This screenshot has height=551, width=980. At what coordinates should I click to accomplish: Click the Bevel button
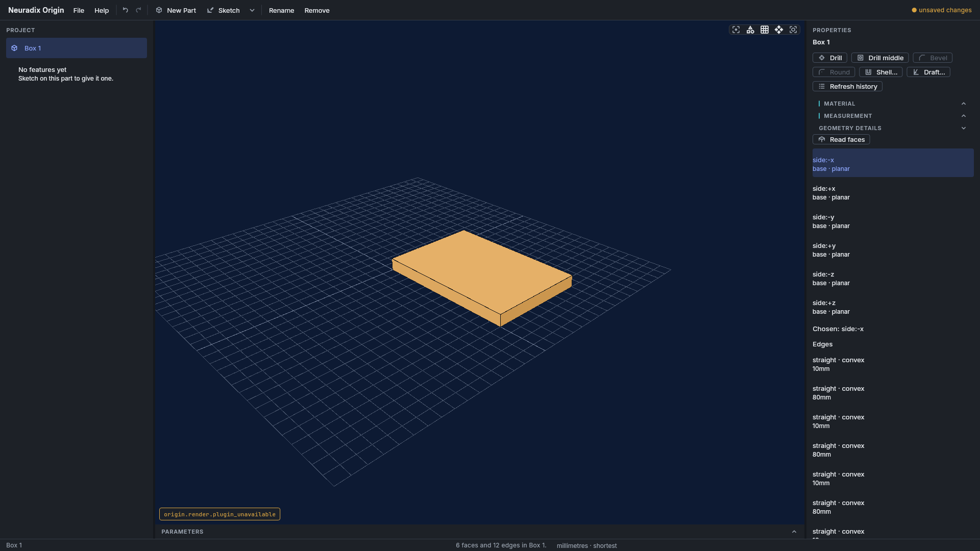[933, 58]
